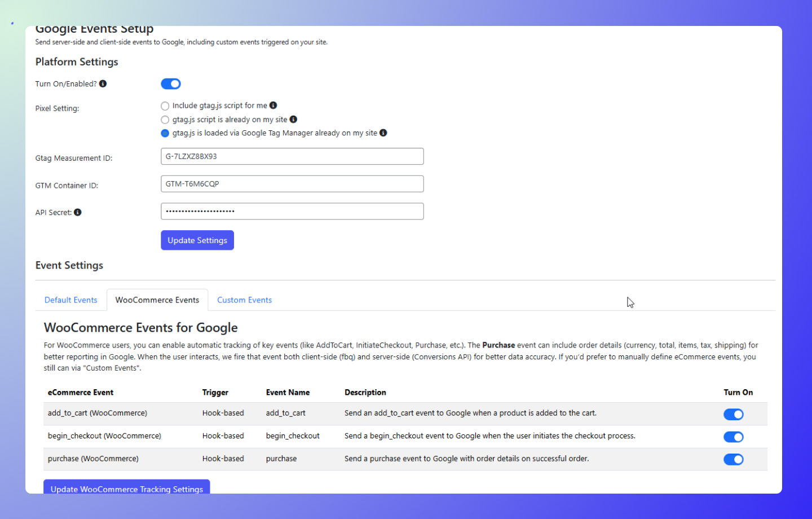Click the 'GTM Container ID:' label
Screen dimensions: 812x519
coord(67,186)
